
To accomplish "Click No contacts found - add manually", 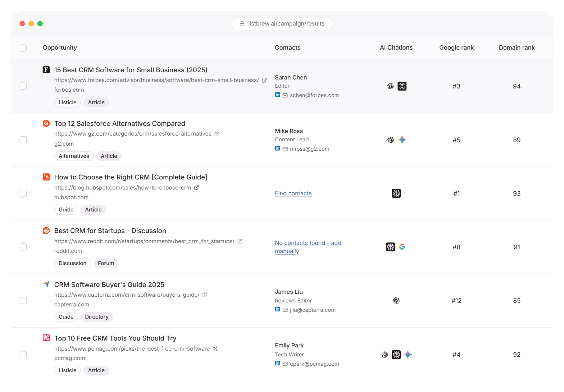I will click(x=308, y=247).
